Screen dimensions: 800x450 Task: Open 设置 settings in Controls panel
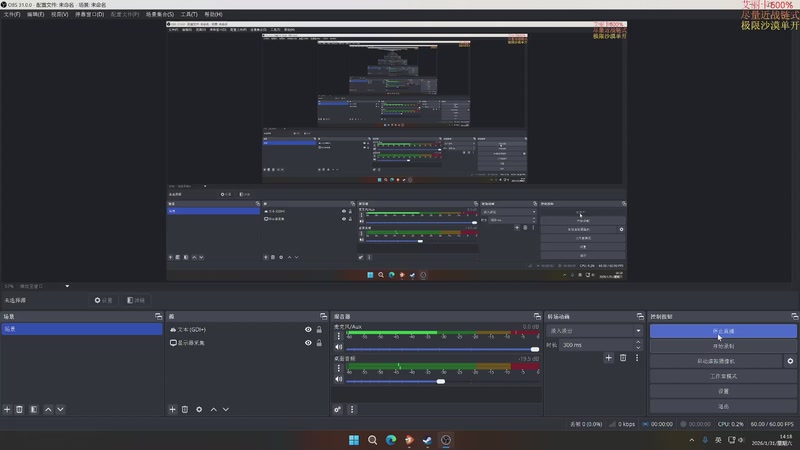tap(723, 391)
